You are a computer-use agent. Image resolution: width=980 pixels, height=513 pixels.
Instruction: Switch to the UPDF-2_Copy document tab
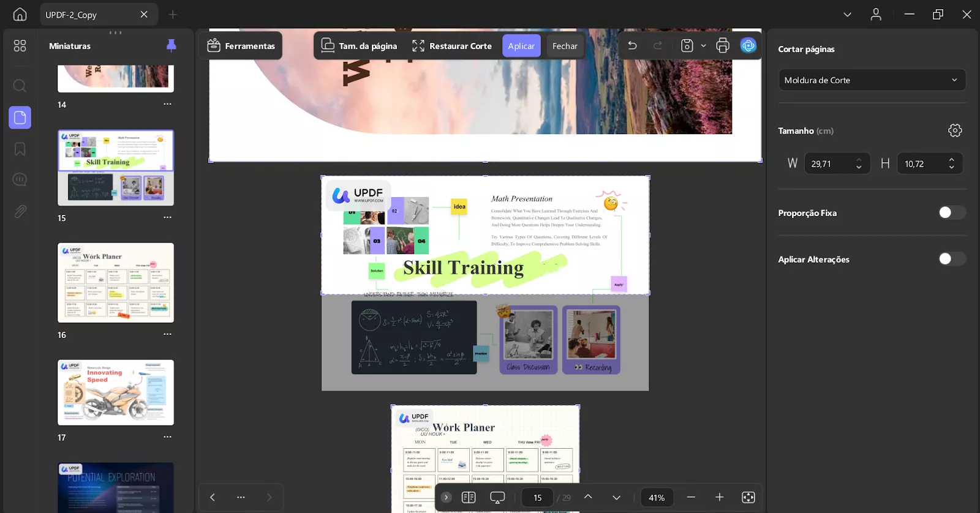[x=99, y=14]
